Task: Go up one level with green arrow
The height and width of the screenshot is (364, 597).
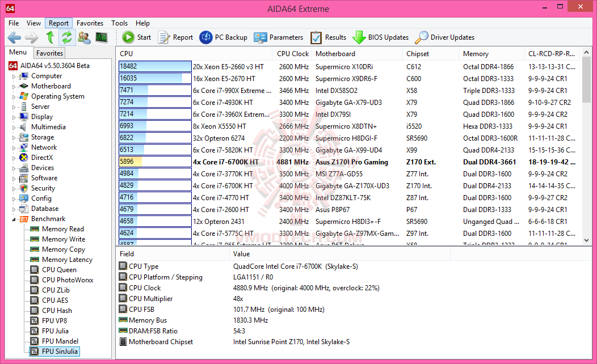Action: 50,37
